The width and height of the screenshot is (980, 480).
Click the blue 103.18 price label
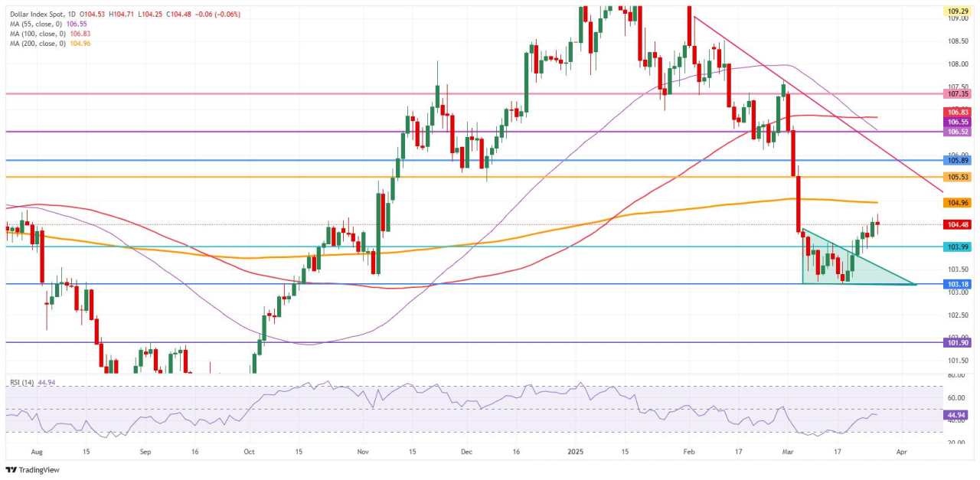pyautogui.click(x=958, y=284)
